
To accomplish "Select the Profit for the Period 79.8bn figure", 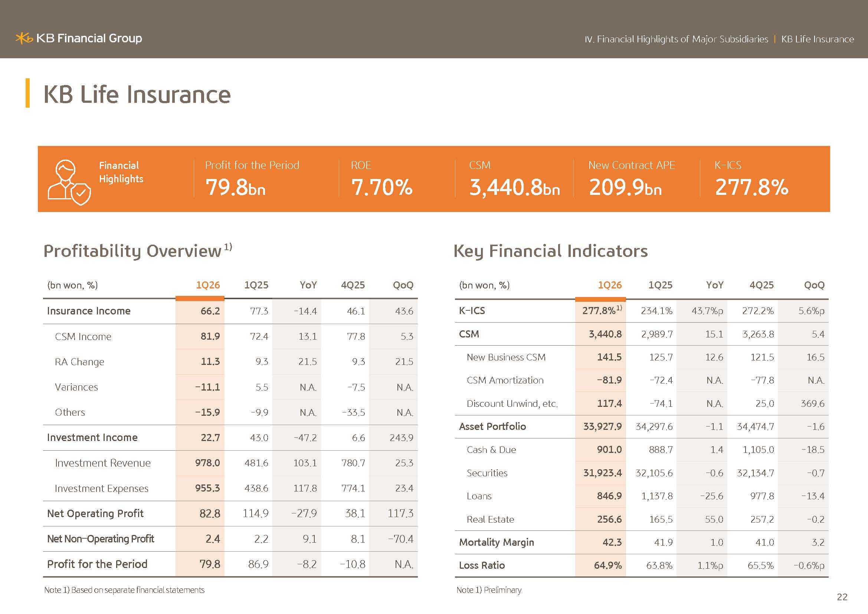I will click(235, 187).
